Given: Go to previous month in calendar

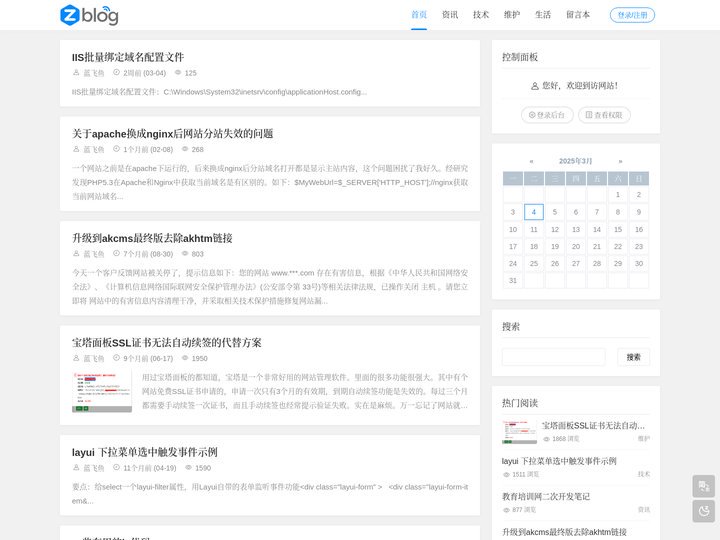Looking at the screenshot, I should coord(531,161).
